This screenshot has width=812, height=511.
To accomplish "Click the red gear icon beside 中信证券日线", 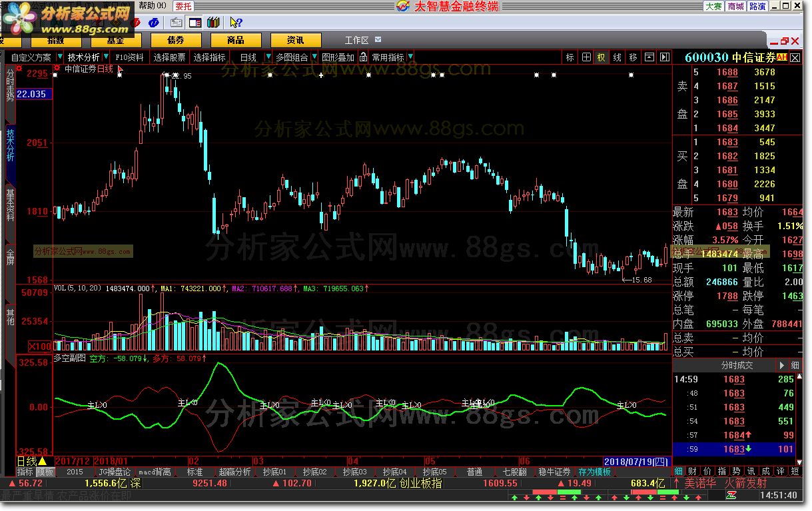I will [x=58, y=68].
